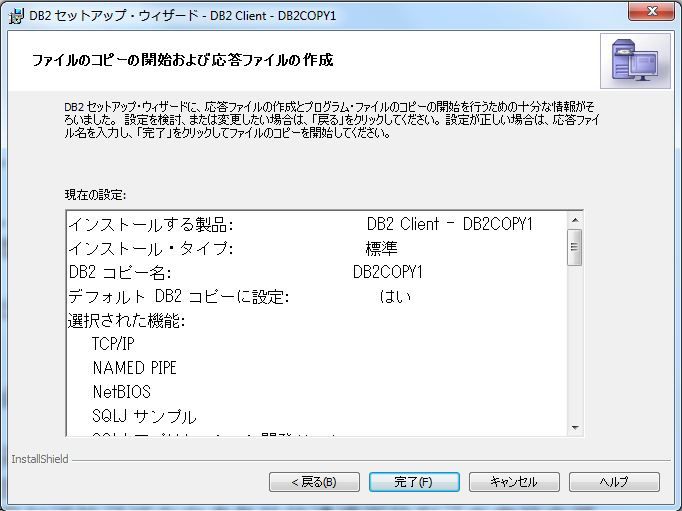Click the 選択された機能 heading
Image resolution: width=682 pixels, height=511 pixels.
[x=127, y=321]
